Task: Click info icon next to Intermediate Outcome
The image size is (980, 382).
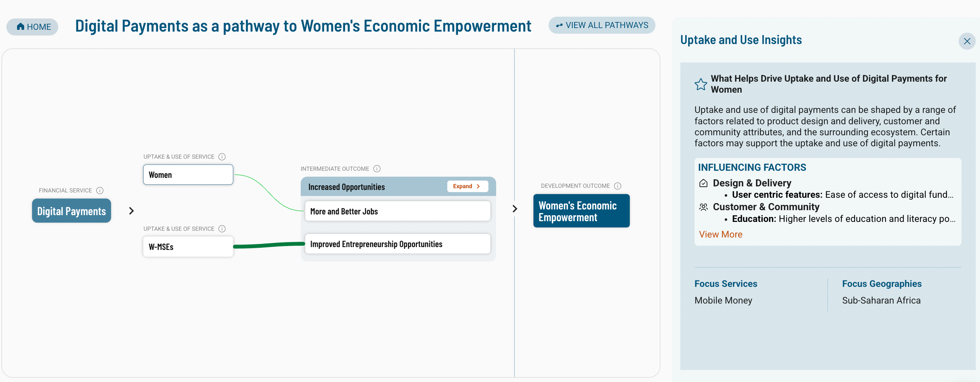Action: coord(377,169)
